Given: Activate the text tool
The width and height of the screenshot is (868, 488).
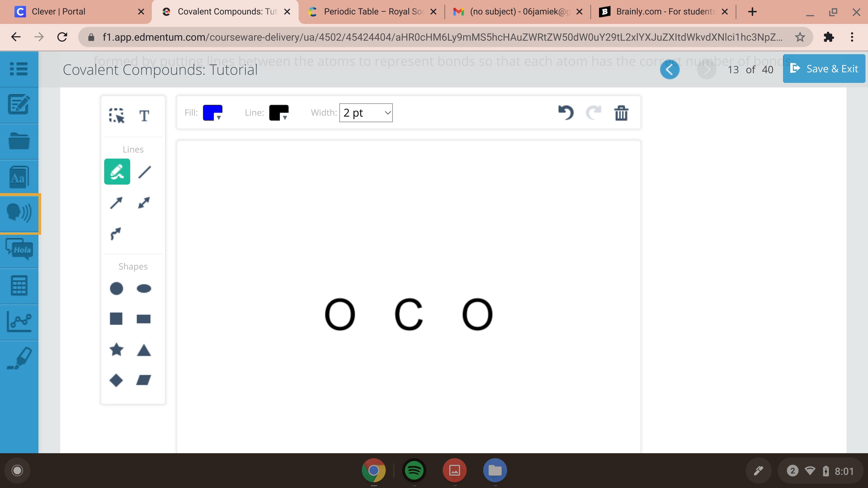Looking at the screenshot, I should (x=144, y=116).
